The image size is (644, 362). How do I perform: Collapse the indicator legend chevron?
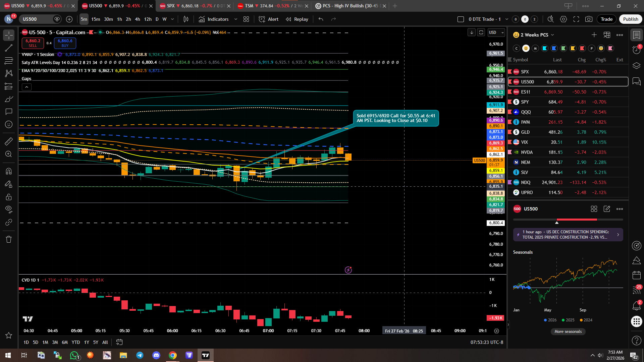point(27,87)
